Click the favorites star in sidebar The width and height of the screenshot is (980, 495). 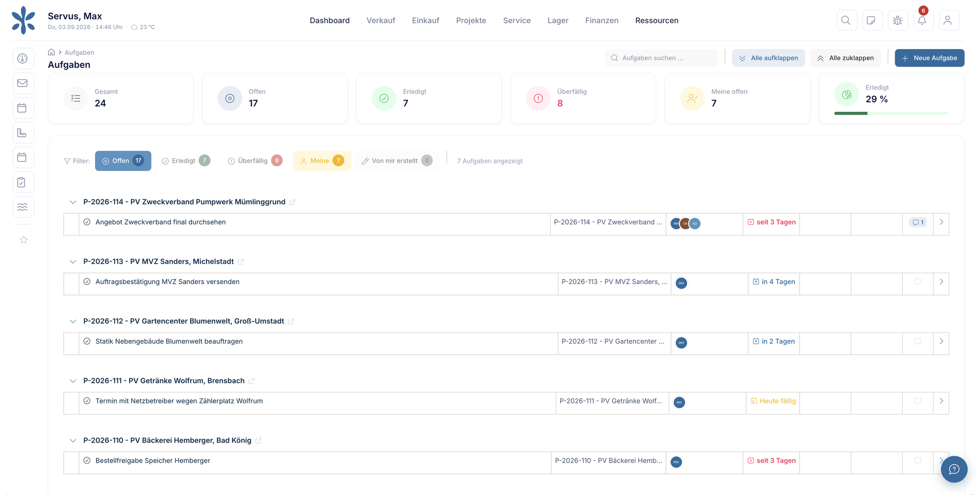[x=24, y=240]
